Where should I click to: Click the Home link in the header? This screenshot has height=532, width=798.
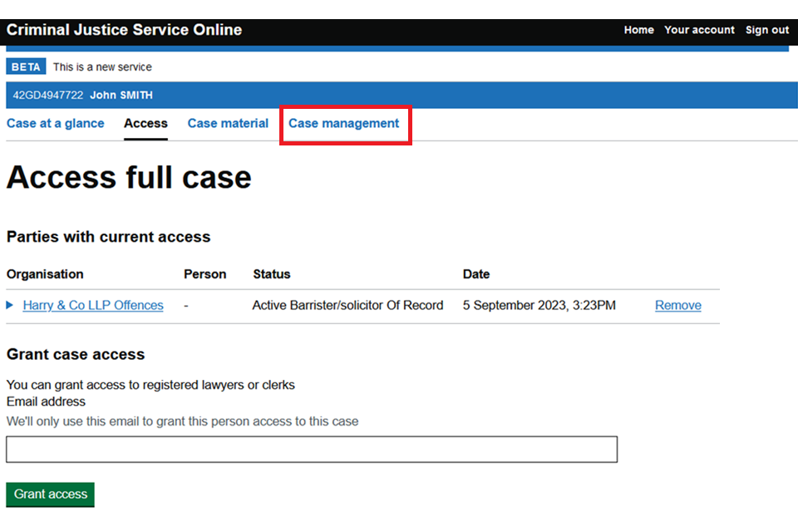coord(638,30)
